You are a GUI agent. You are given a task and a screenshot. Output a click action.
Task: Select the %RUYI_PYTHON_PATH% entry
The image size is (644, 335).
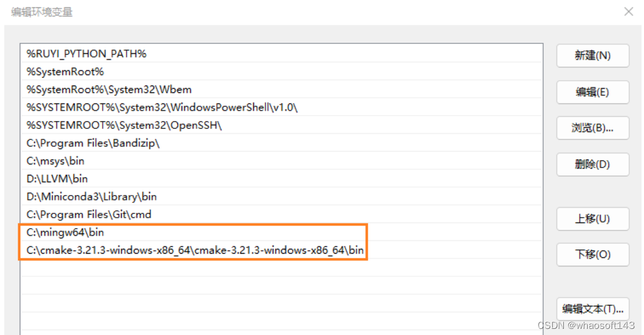pyautogui.click(x=281, y=54)
